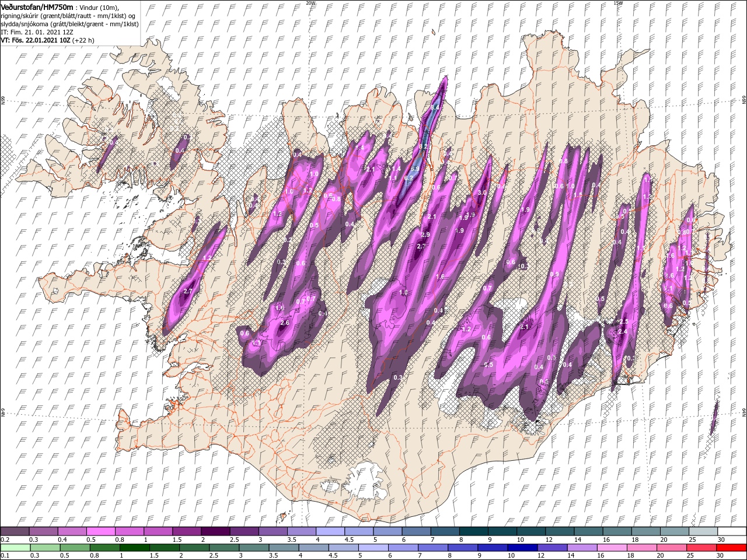Pick lower-row swatch starting at 2
This screenshot has width=747, height=560.
tap(194, 548)
